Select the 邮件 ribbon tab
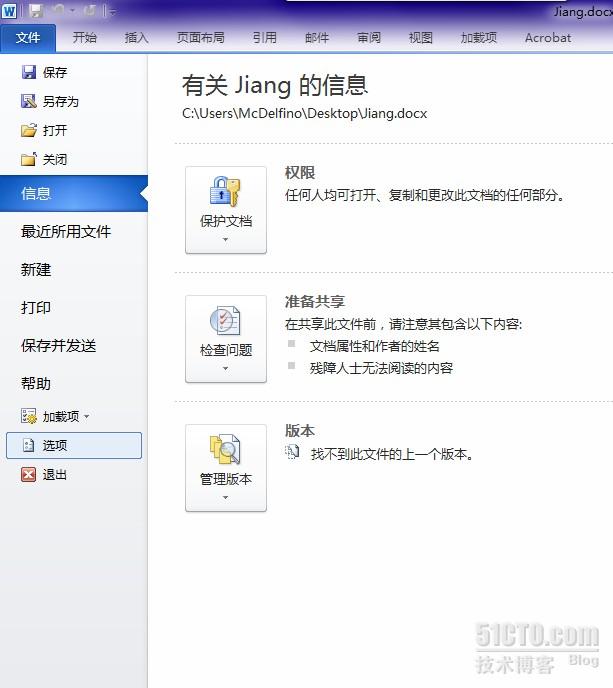The width and height of the screenshot is (613, 688). 317,38
